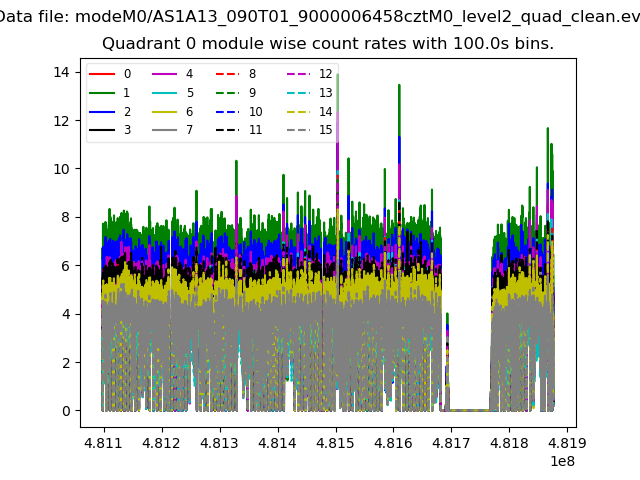Click x-axis tick label 4.814
Image resolution: width=640 pixels, height=480 pixels.
(277, 443)
